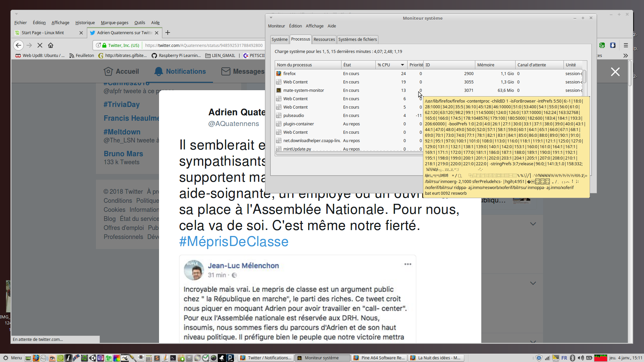
Task: Open the #TriviaDay trending link
Action: click(x=121, y=105)
